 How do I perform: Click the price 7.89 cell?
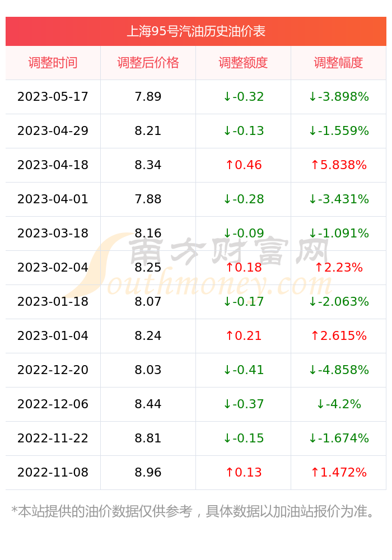click(x=148, y=97)
